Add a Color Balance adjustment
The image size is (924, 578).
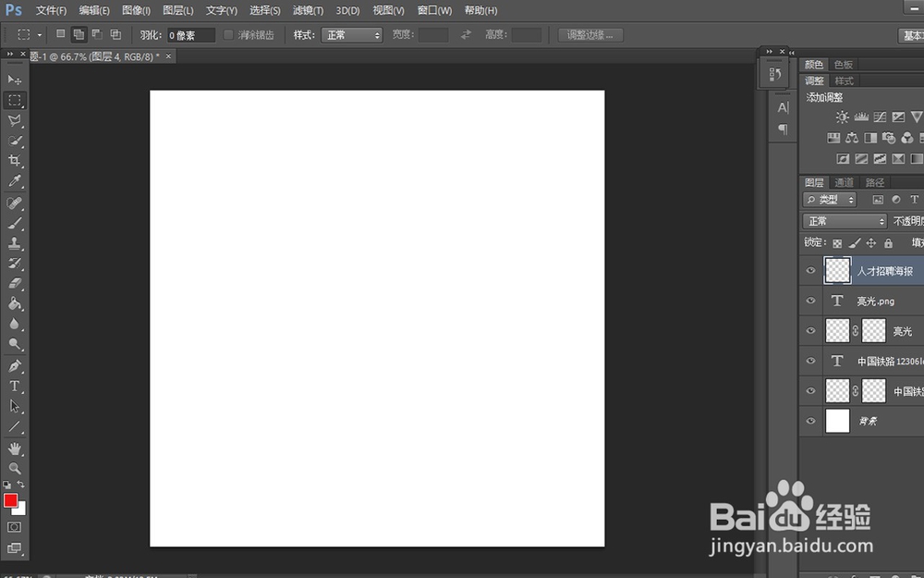(x=852, y=138)
